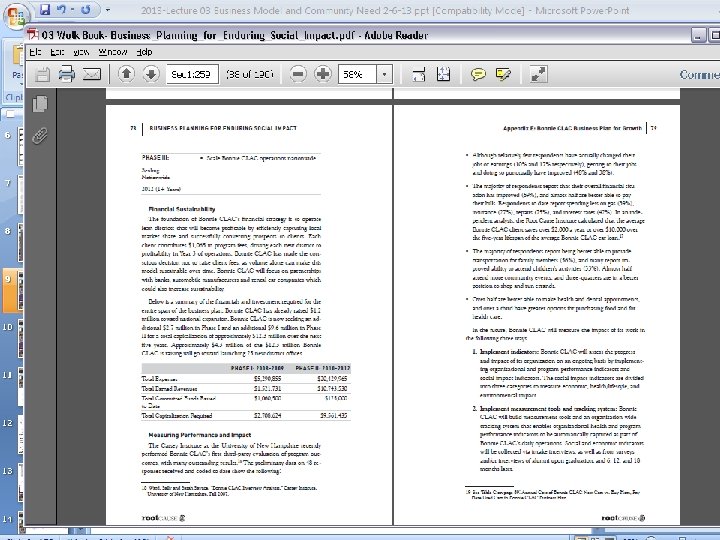The image size is (720, 540).
Task: Click Paste icon in PowerPoint ribbon
Action: (x=17, y=56)
